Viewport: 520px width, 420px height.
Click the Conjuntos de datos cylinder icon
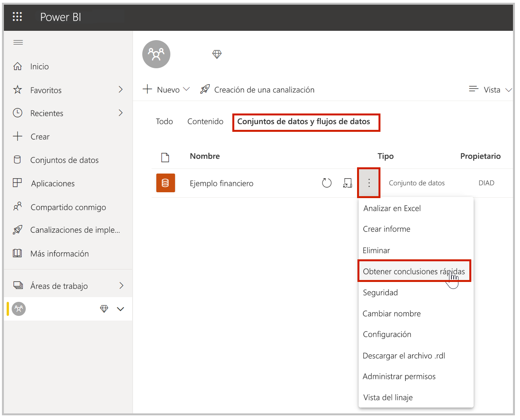coord(17,159)
